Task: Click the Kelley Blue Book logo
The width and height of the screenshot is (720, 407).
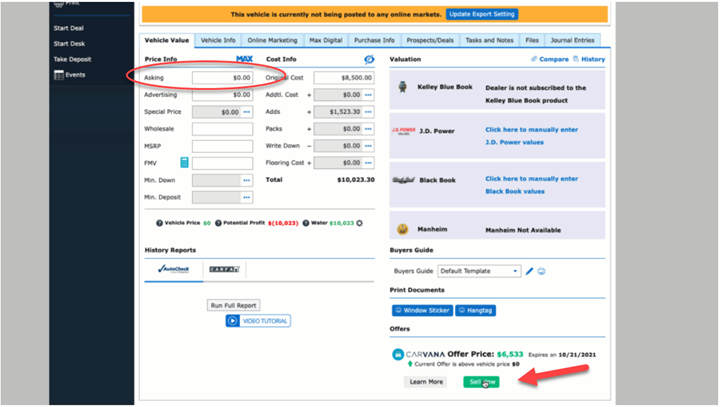Action: 403,87
